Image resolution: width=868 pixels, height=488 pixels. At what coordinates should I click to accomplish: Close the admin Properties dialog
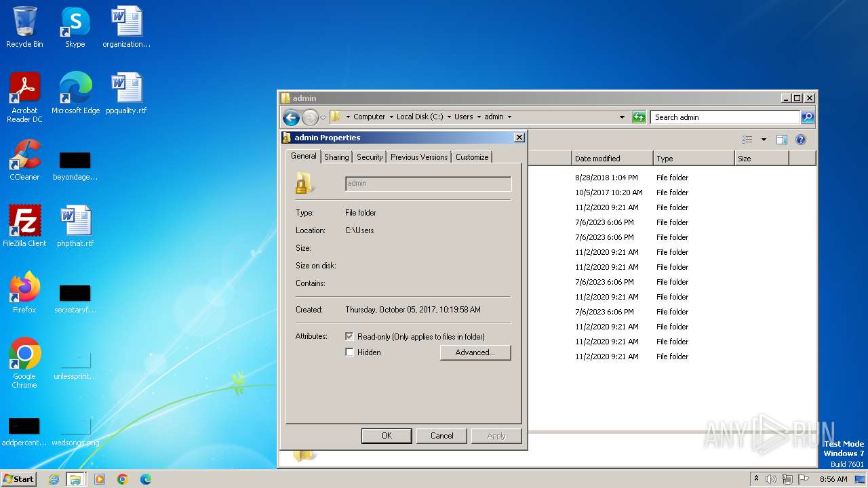[519, 138]
